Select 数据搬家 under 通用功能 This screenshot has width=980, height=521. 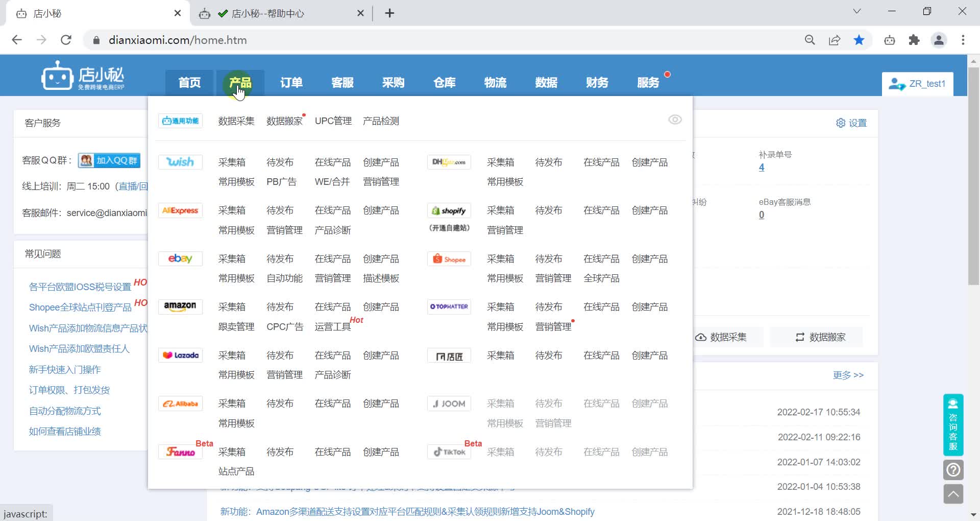(285, 121)
